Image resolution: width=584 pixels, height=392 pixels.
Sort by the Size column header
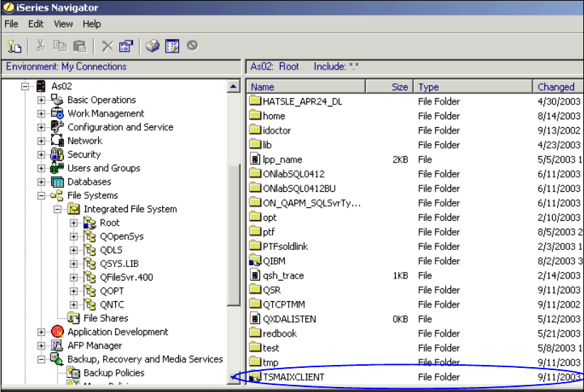pyautogui.click(x=389, y=87)
